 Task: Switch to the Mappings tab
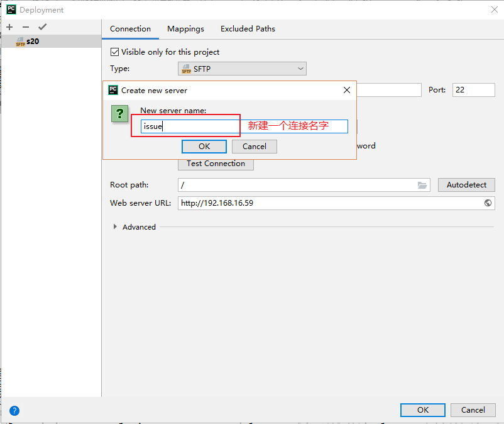click(x=185, y=29)
